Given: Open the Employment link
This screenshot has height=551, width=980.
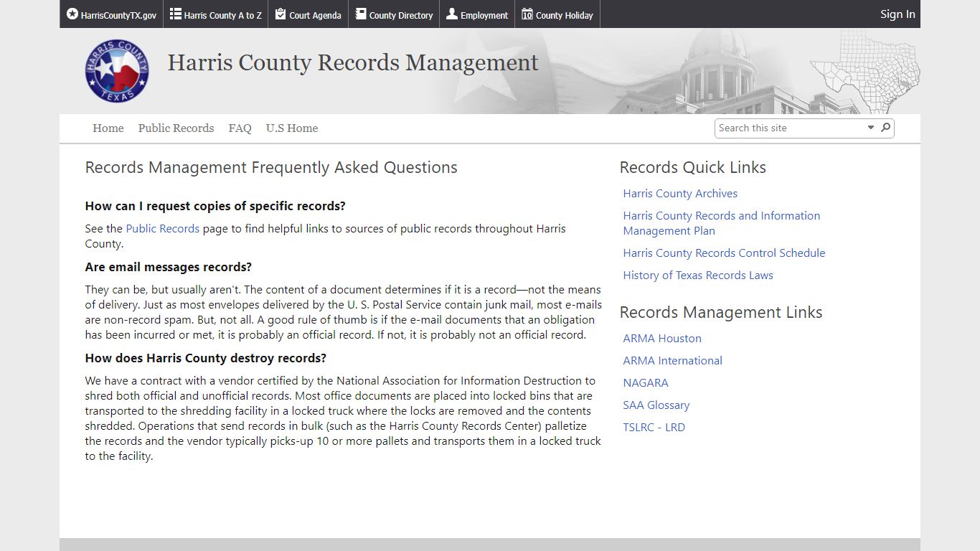Looking at the screenshot, I should coord(477,14).
